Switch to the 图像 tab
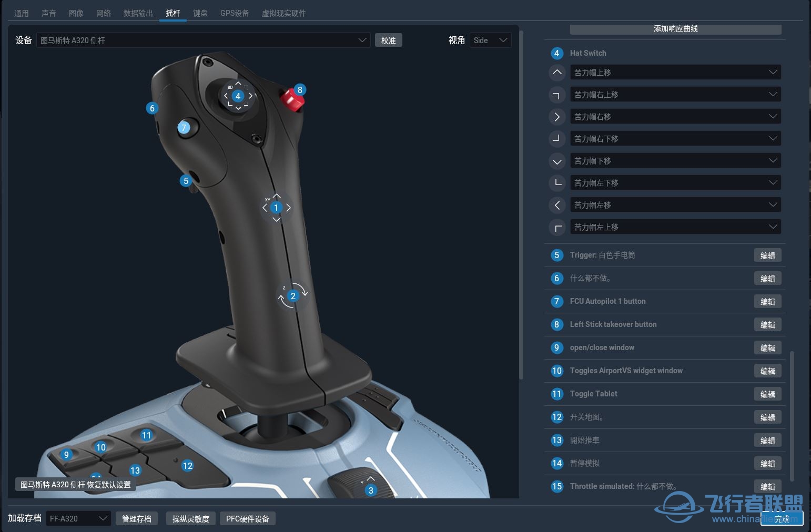 pos(76,13)
